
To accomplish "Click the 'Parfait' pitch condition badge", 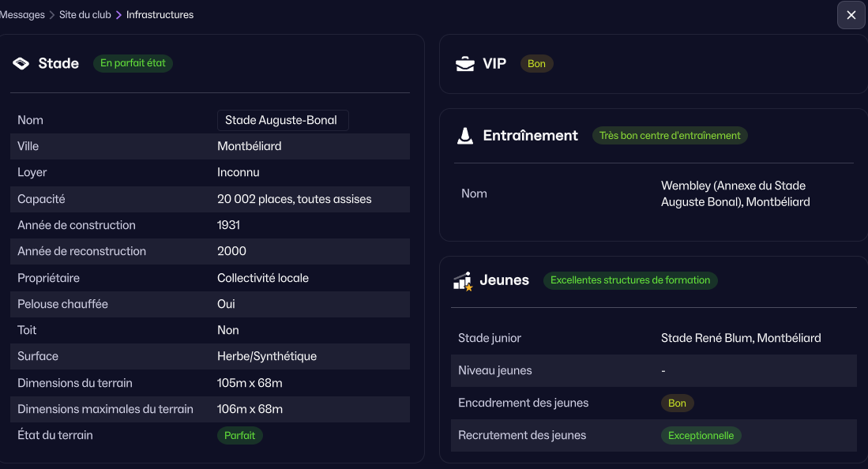I will tap(239, 435).
